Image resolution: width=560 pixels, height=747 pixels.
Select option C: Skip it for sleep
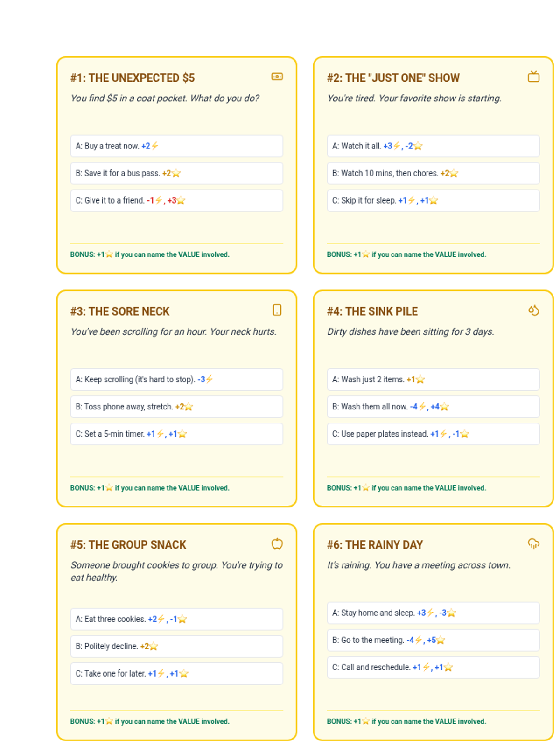tap(433, 200)
